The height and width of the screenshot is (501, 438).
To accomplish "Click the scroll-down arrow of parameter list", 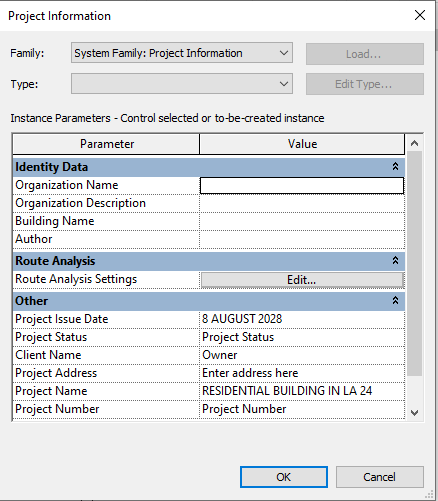I will tap(414, 413).
